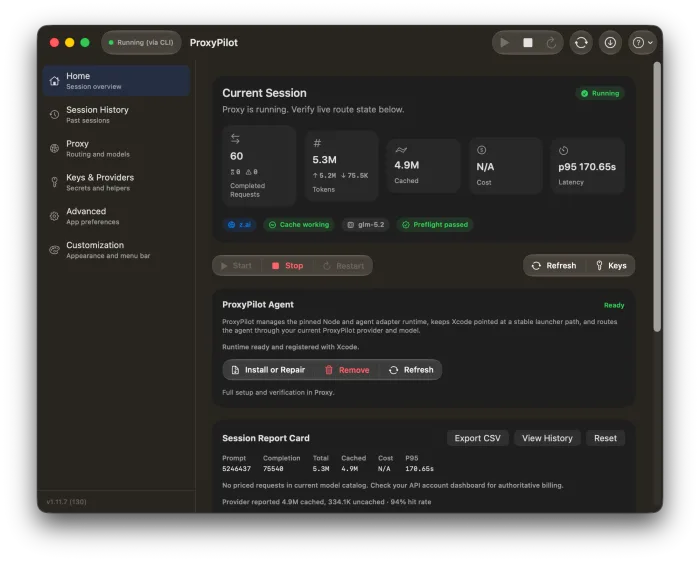This screenshot has height=562, width=700.
Task: Click the document icon on Install or Repair
Action: click(235, 370)
